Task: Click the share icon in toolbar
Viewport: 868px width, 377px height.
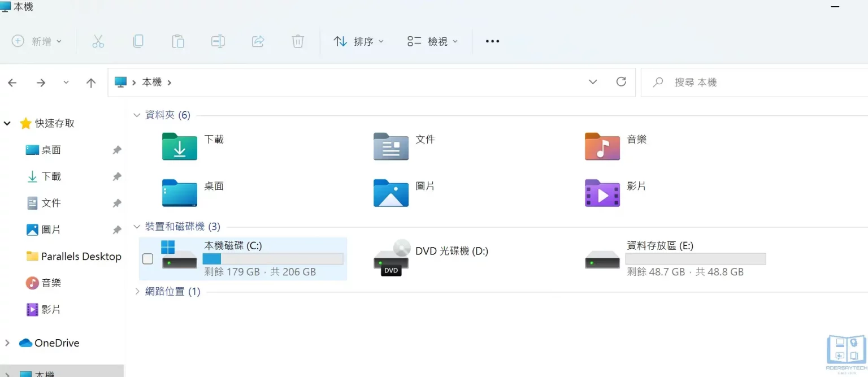Action: [x=258, y=41]
